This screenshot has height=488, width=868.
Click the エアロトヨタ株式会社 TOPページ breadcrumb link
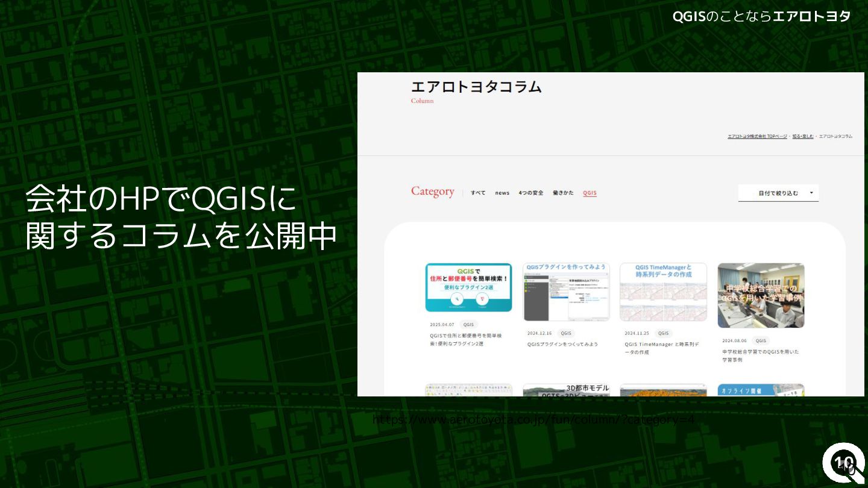point(757,136)
